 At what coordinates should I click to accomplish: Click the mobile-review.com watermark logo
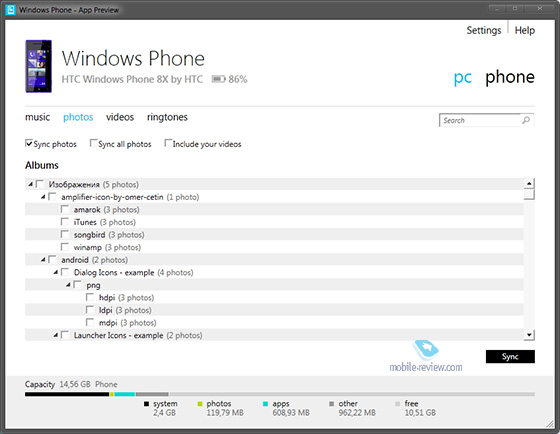(426, 356)
